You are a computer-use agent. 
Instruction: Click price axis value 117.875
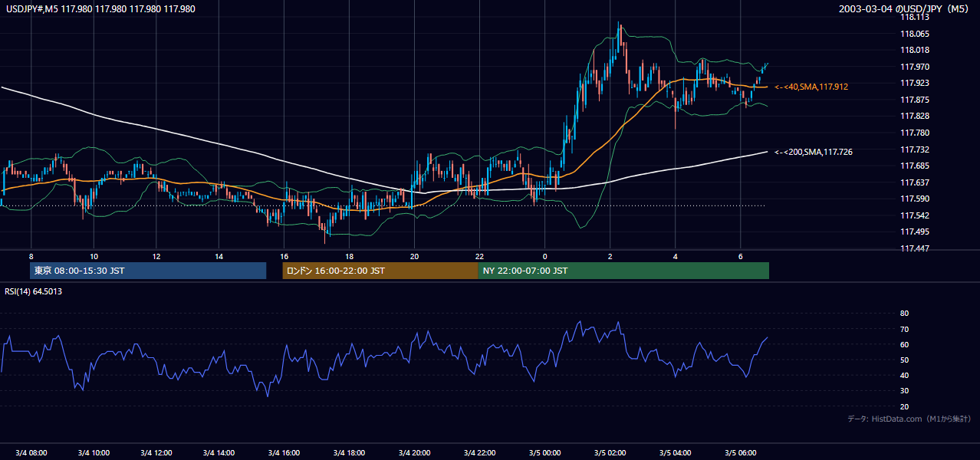tap(914, 100)
